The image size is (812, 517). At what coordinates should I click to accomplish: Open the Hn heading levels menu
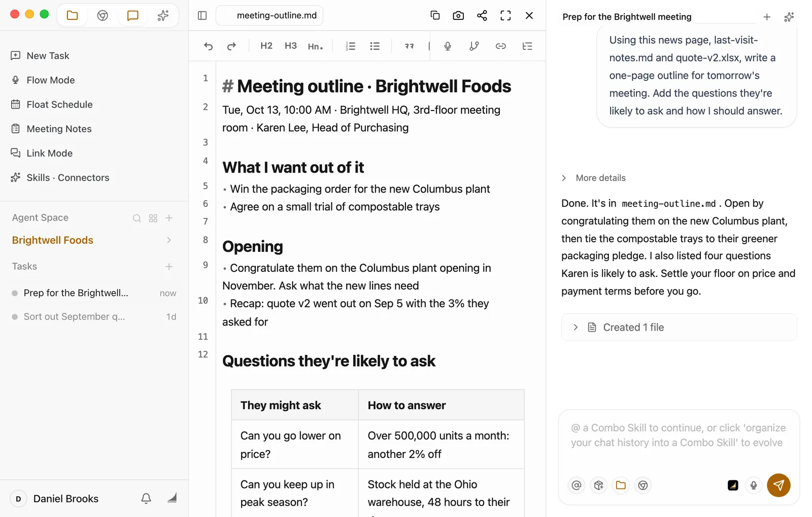click(x=315, y=46)
